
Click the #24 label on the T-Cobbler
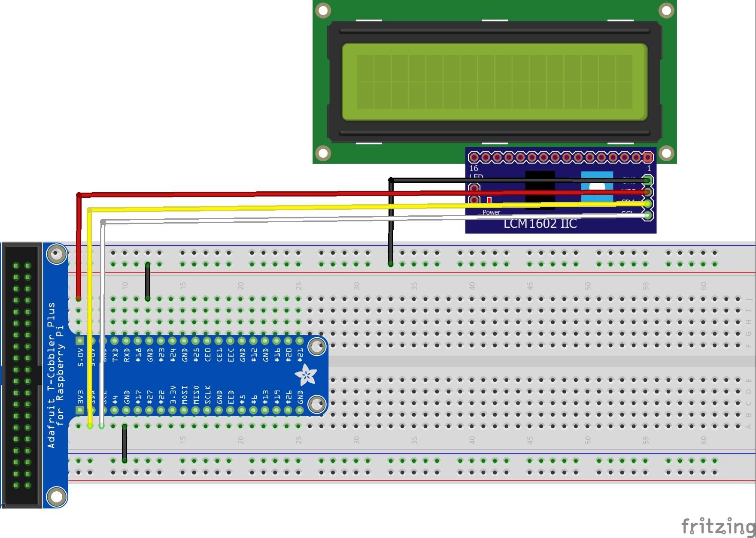pyautogui.click(x=173, y=355)
